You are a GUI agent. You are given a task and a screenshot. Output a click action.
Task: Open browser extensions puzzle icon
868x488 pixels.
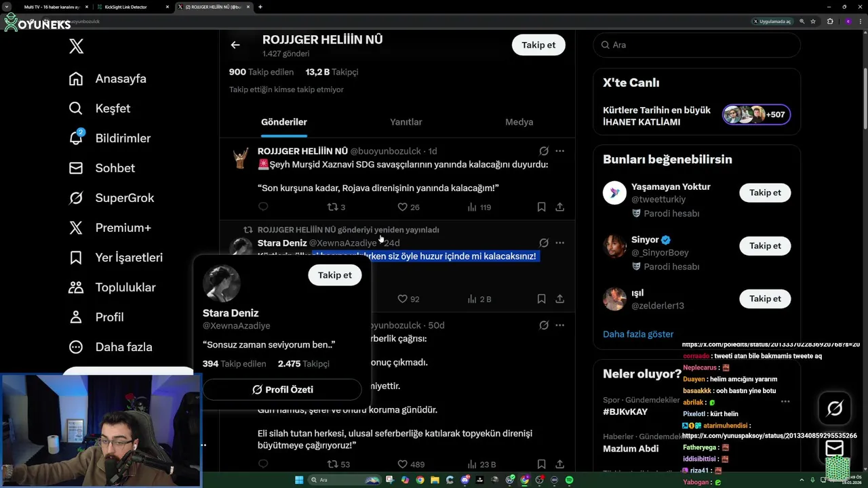[x=830, y=21]
